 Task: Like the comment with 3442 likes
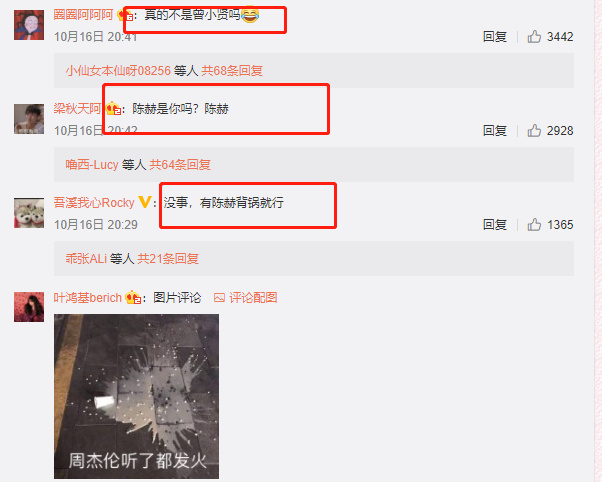coord(534,37)
